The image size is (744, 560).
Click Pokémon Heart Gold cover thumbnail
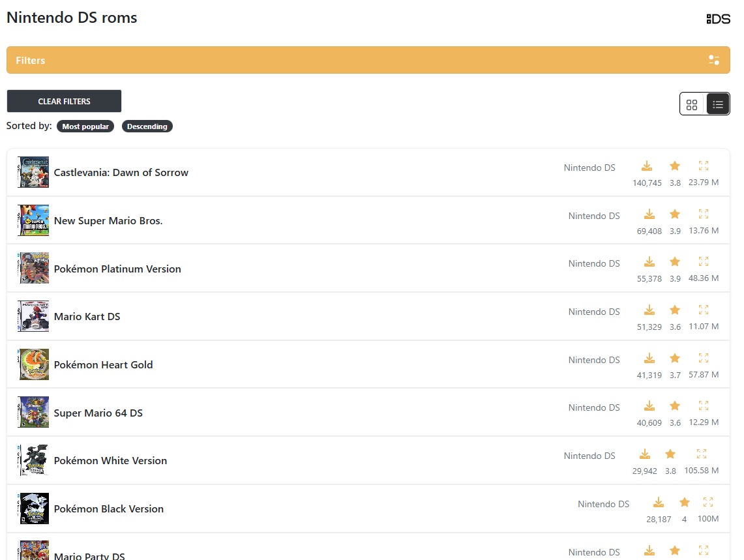click(x=33, y=364)
